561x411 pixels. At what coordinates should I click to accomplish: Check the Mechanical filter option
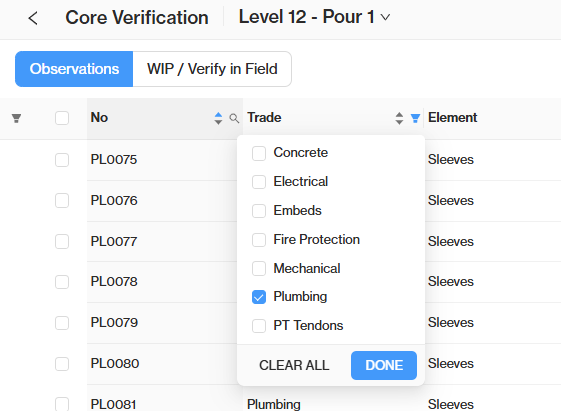click(x=259, y=268)
